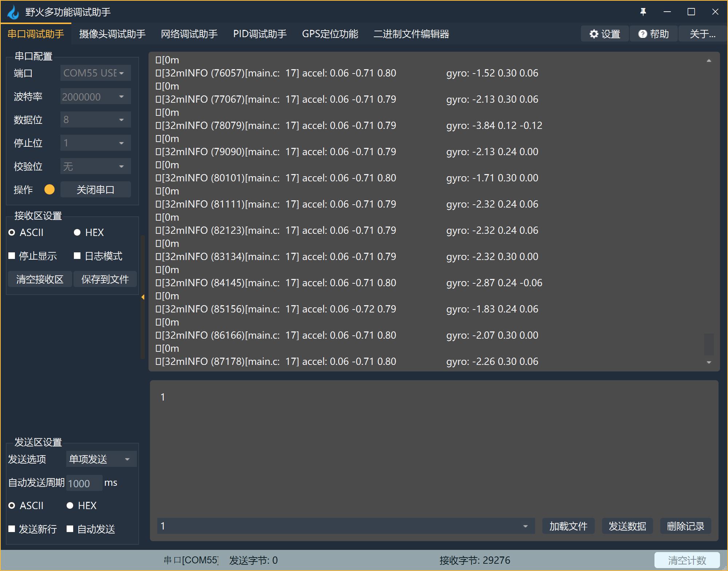
Task: Click the 发送字节: 0 status text
Action: [x=253, y=560]
